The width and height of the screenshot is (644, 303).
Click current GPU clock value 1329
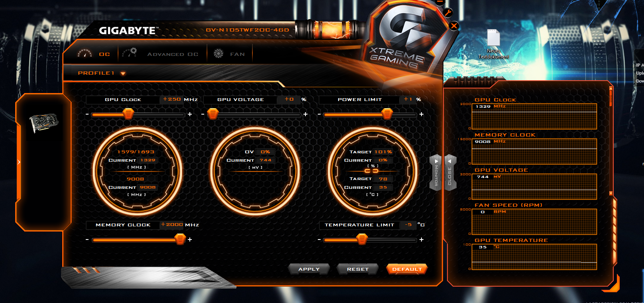coord(148,160)
